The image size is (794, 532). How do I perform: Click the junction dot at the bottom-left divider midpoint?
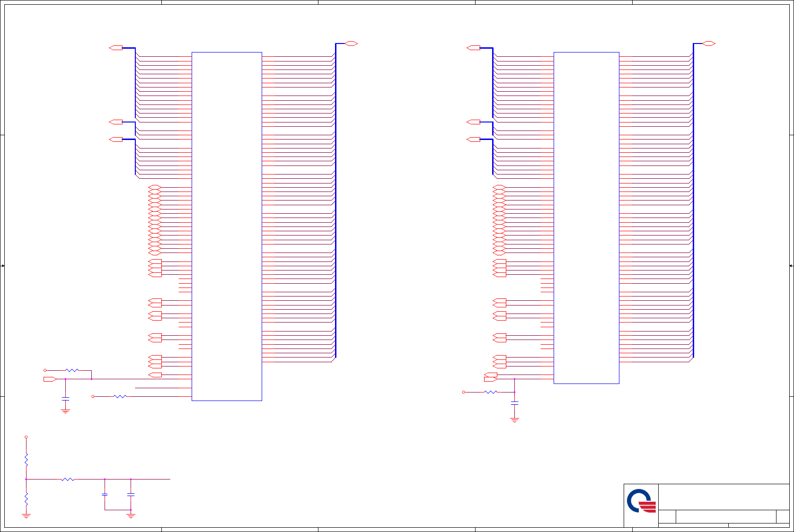click(26, 479)
